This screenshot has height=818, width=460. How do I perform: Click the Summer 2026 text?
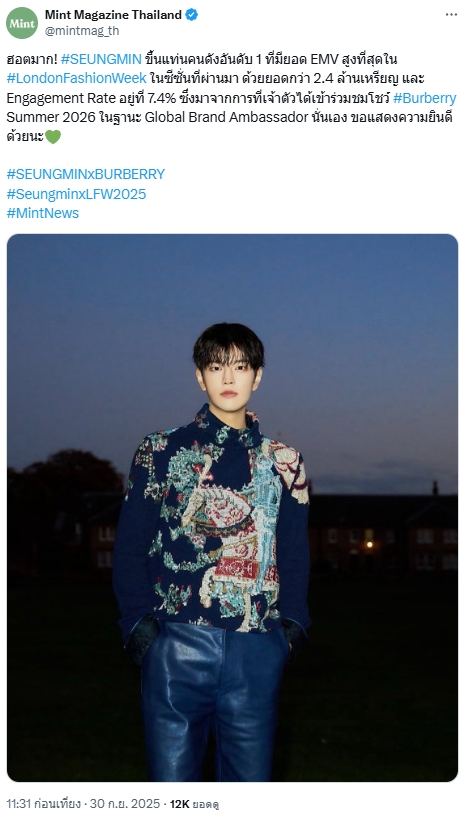coord(44,117)
